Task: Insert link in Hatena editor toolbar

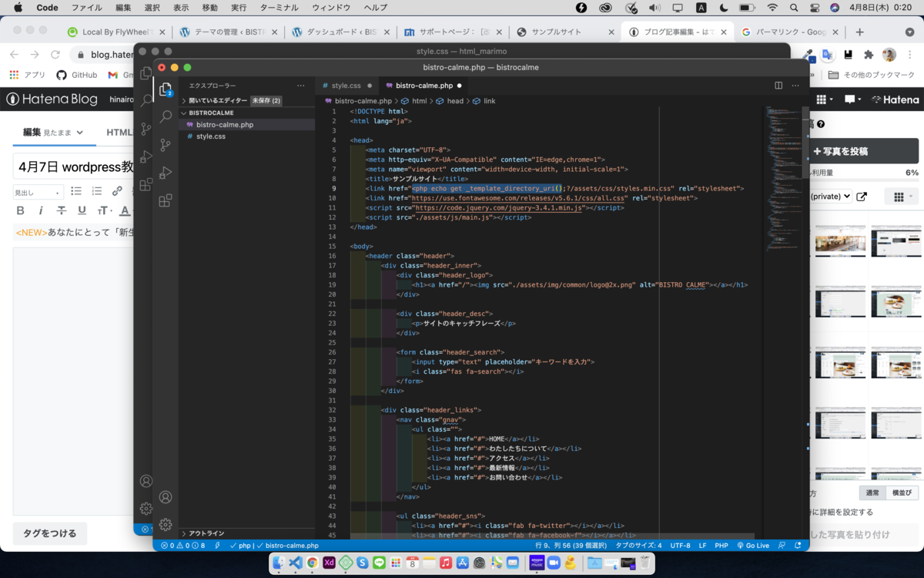Action: (117, 191)
